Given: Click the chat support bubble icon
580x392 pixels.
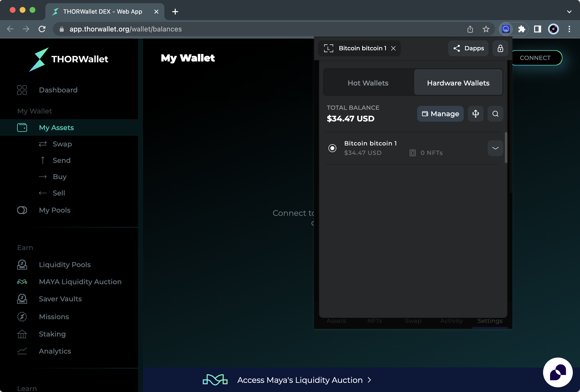Looking at the screenshot, I should point(557,372).
